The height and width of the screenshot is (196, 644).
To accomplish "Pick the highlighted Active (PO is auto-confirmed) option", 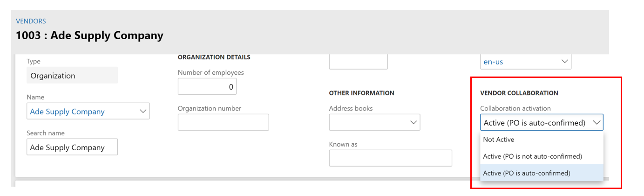I will click(x=526, y=173).
